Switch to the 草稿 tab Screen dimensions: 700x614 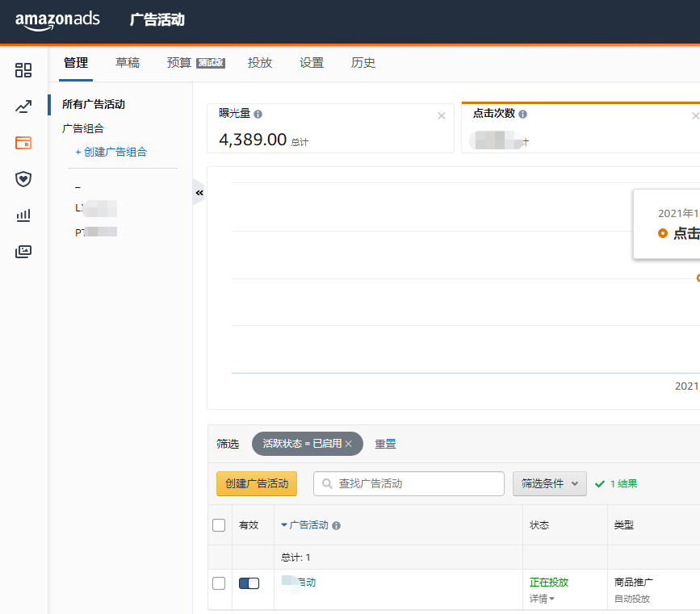128,63
